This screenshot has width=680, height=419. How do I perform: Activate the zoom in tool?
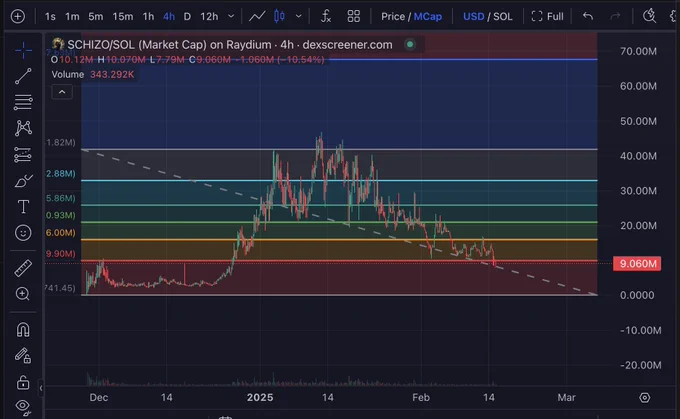[x=23, y=294]
